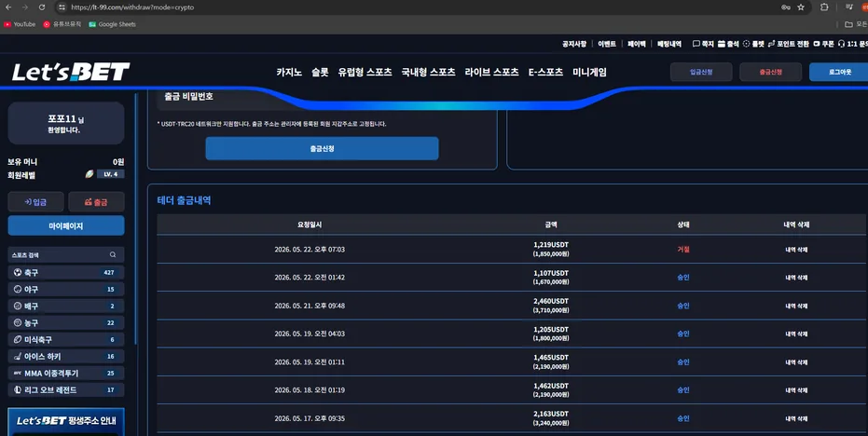Open the Google Sheets bookmark

coord(112,24)
